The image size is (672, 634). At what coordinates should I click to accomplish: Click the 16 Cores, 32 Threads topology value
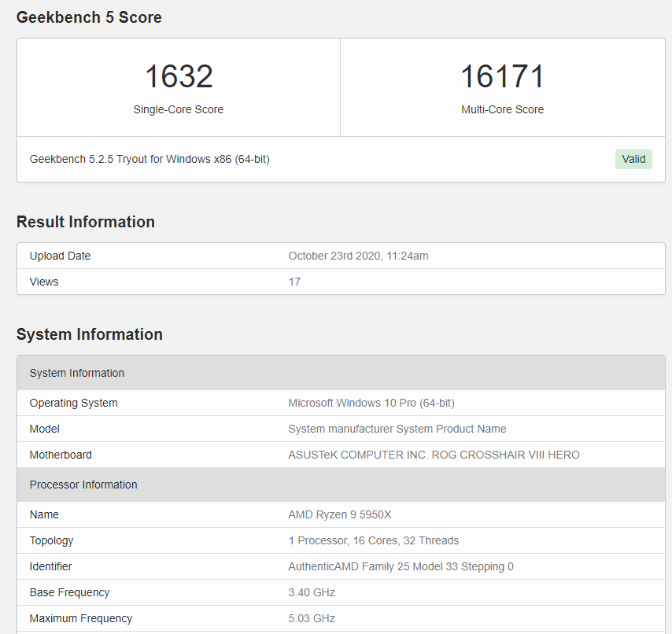tap(374, 540)
